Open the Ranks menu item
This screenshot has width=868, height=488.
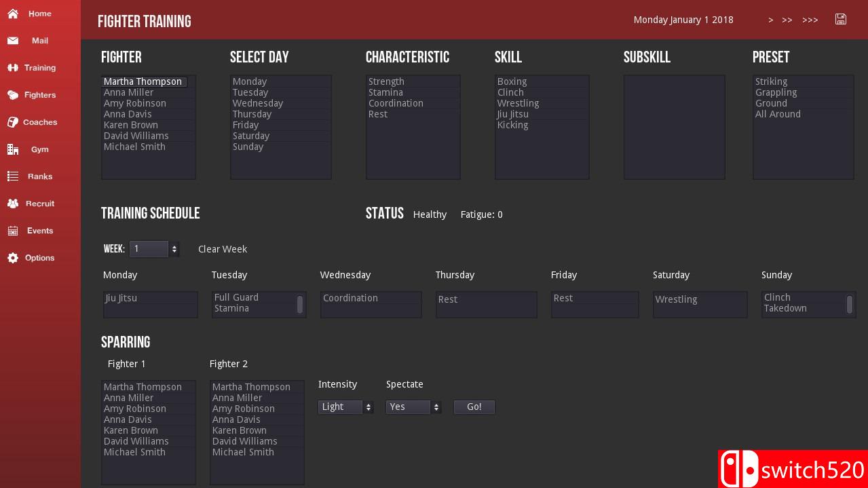point(39,176)
